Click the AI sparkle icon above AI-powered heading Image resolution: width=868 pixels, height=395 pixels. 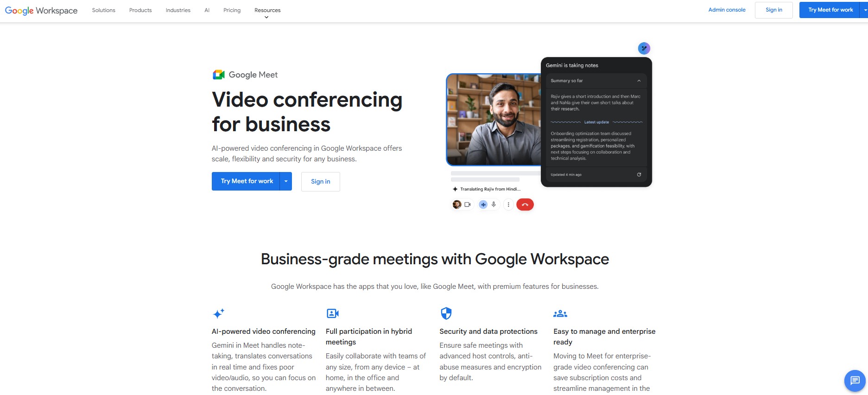(218, 313)
